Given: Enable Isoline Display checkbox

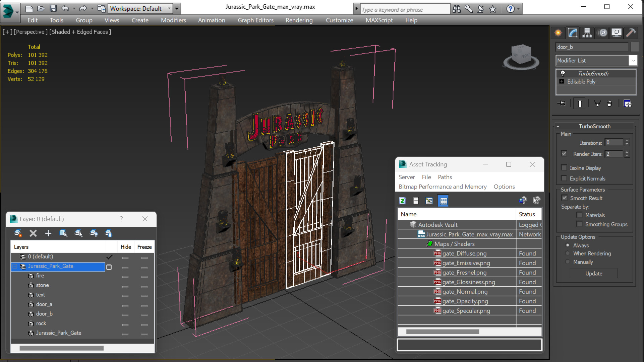Looking at the screenshot, I should [564, 168].
